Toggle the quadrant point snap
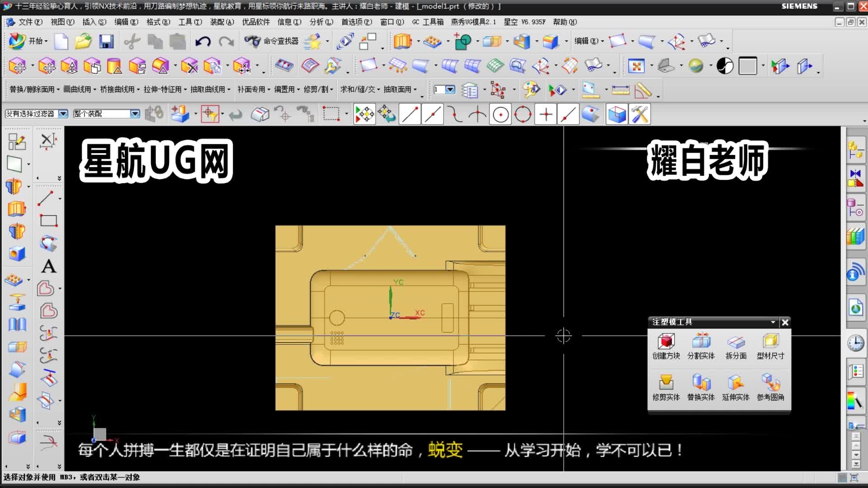This screenshot has height=488, width=868. coord(523,114)
